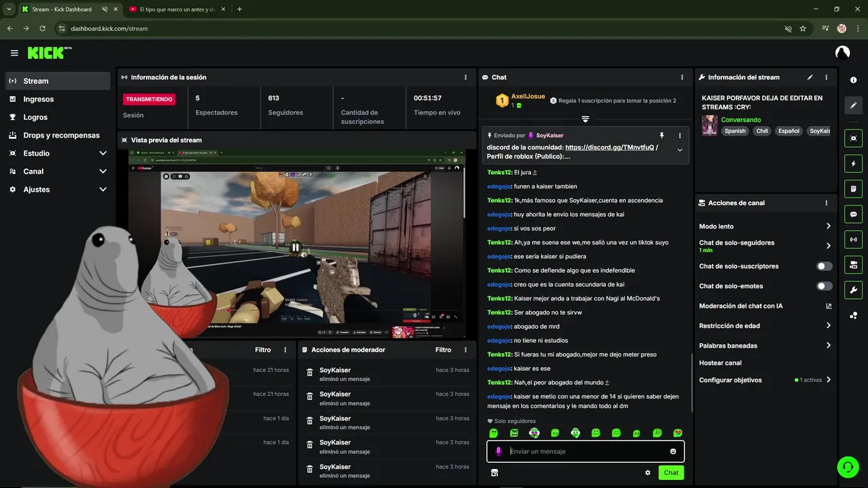Viewport: 868px width, 488px height.
Task: Expand the pinned message chevron
Action: [x=679, y=150]
